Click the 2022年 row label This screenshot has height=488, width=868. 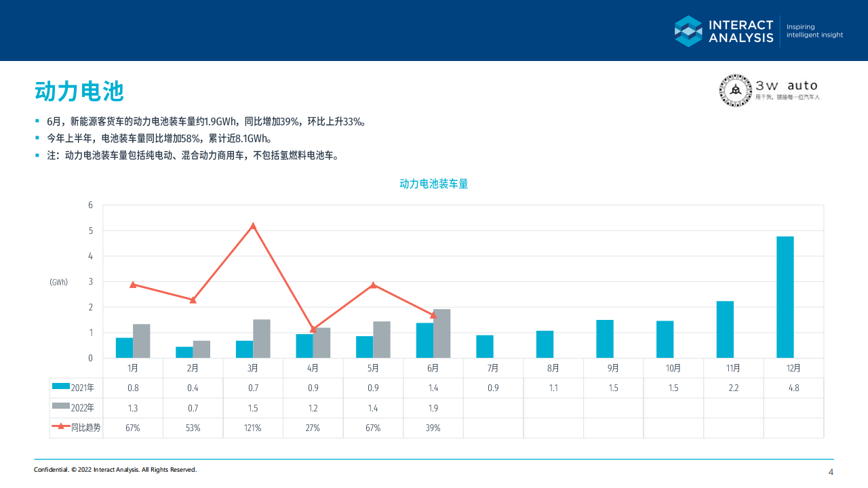point(82,408)
